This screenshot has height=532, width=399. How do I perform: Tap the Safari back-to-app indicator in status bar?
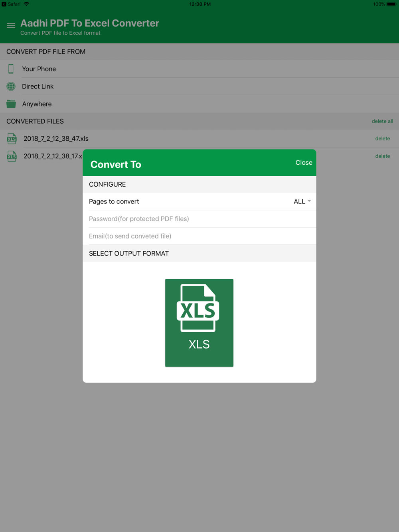tap(11, 4)
